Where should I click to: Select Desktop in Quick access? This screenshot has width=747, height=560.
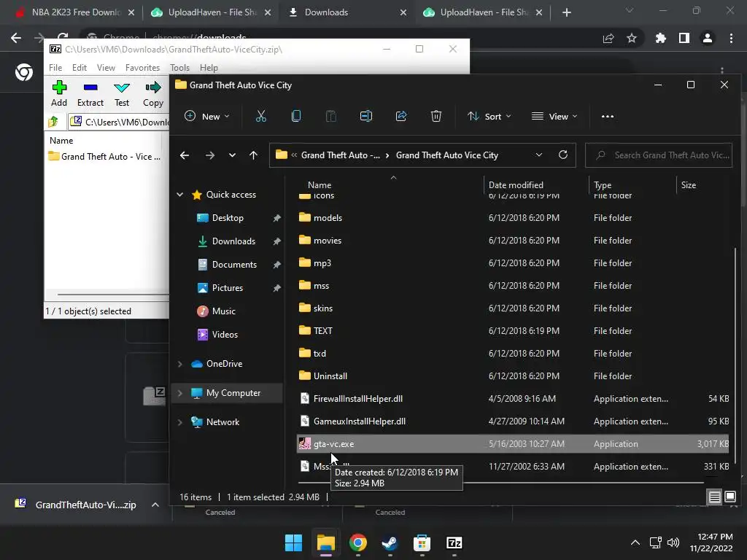click(x=228, y=217)
